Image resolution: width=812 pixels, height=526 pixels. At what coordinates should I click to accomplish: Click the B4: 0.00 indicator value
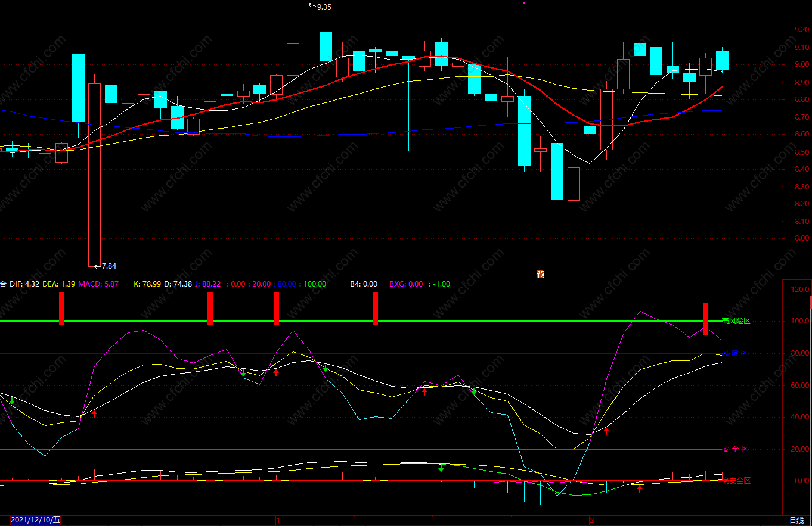point(364,284)
